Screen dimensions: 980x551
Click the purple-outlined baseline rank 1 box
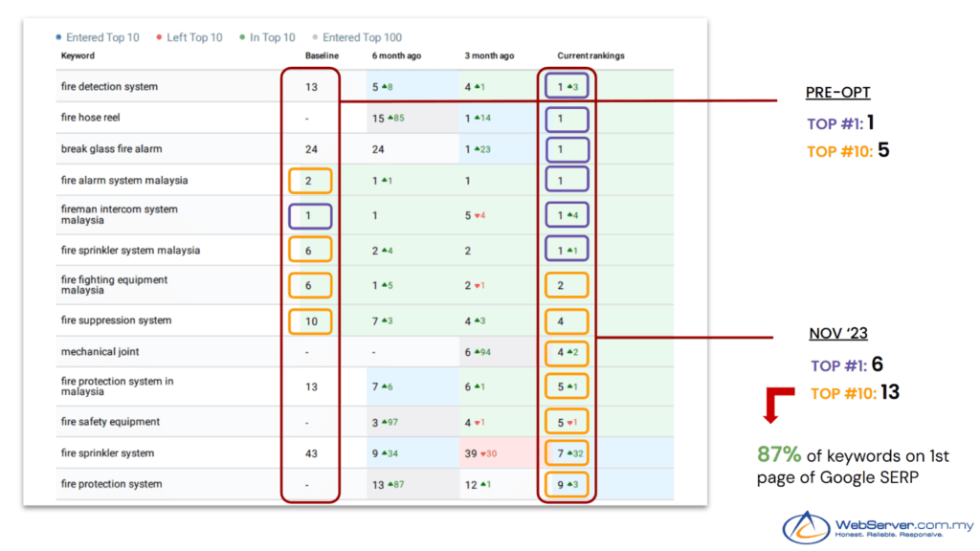309,215
